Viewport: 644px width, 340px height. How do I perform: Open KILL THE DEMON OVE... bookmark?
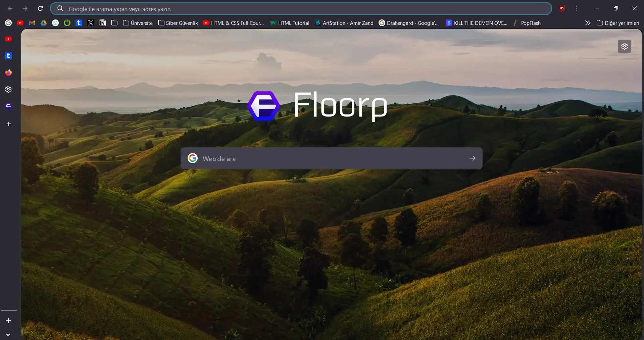click(477, 23)
